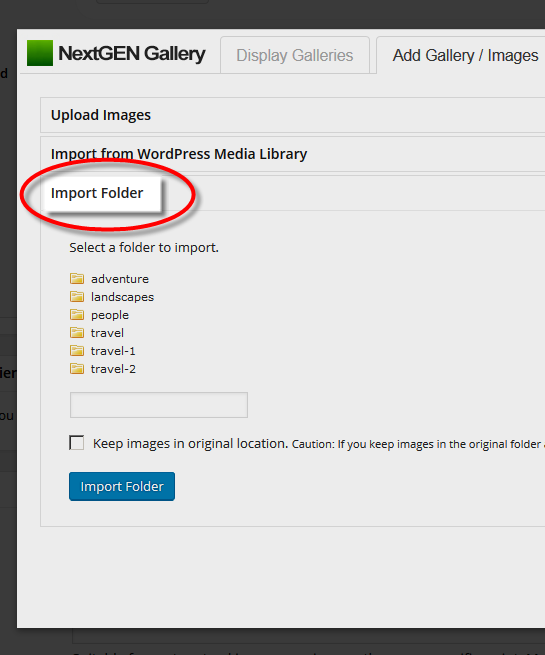Viewport: 545px width, 655px height.
Task: Select the landscapes folder name
Action: (x=122, y=297)
